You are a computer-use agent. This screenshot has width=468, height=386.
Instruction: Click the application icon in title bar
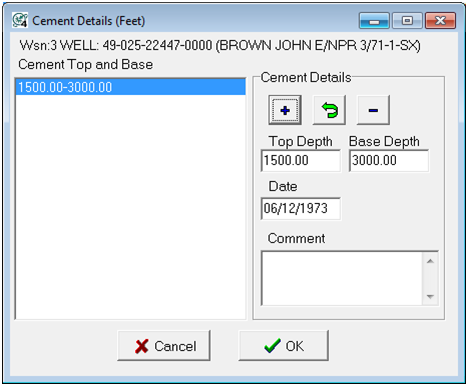tap(20, 20)
